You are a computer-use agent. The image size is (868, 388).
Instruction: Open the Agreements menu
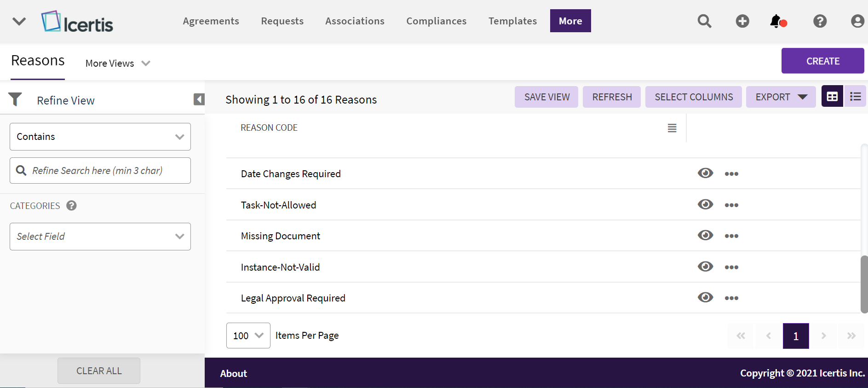click(x=211, y=21)
